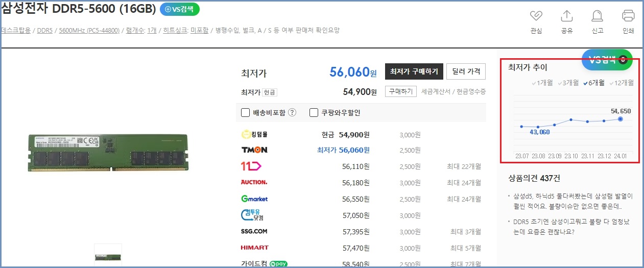Open the 램개수 spec link
This screenshot has width=644, height=268.
[x=134, y=30]
